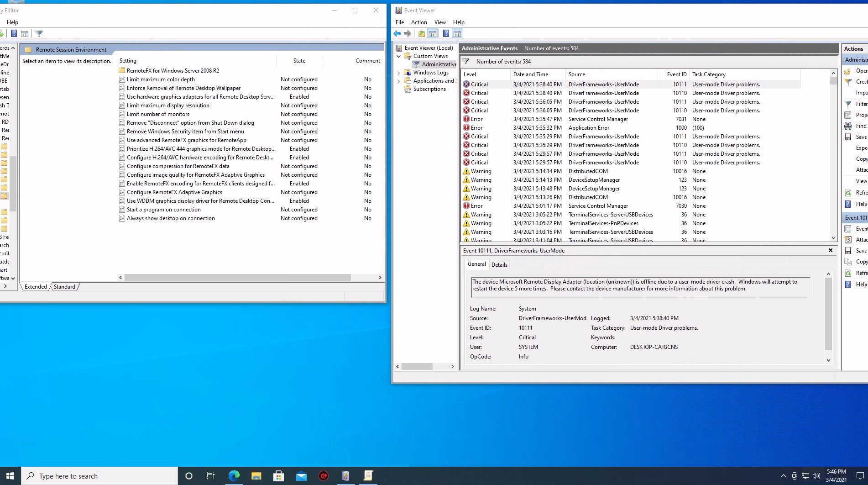Click the Cortana circle icon on the taskbar

point(188,476)
